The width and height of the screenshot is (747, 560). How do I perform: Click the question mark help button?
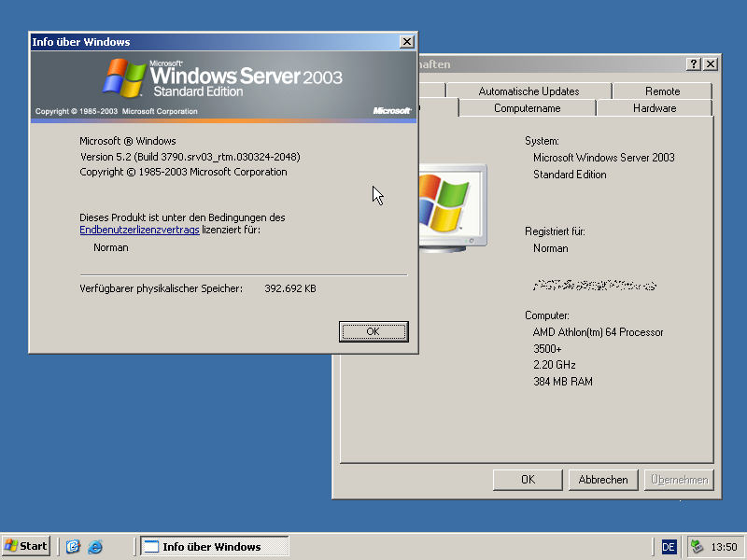(x=694, y=64)
